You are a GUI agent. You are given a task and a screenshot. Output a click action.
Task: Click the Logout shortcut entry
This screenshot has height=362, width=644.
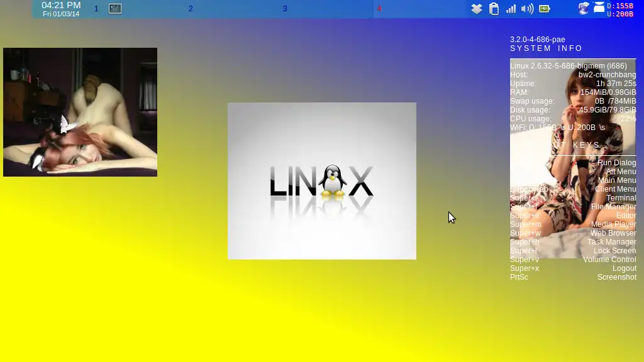tap(625, 268)
